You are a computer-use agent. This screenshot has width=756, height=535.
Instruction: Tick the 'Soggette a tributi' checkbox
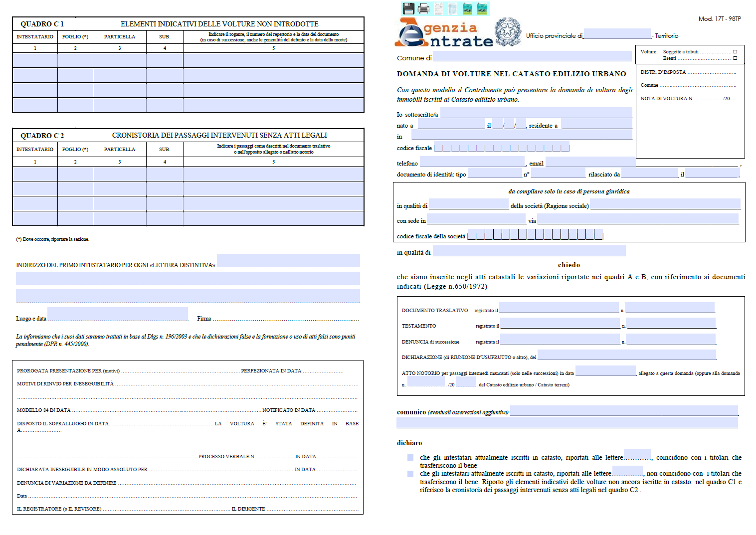(735, 52)
